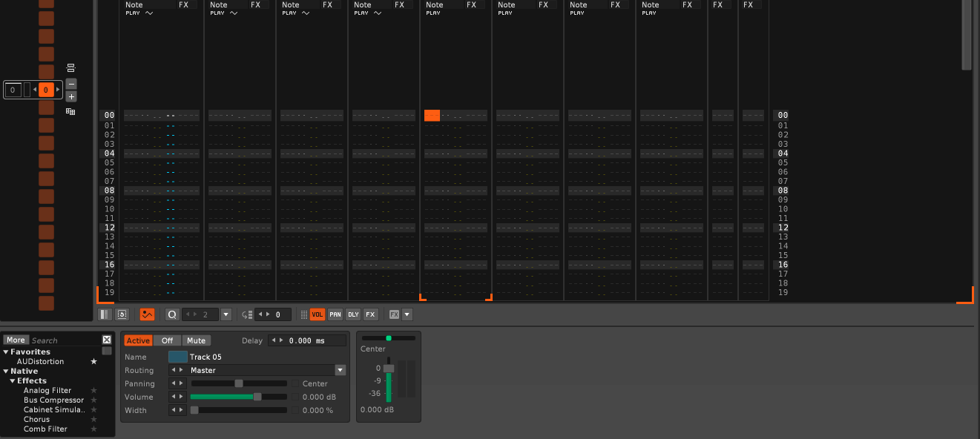
Task: Select the Bus Compressor effect
Action: pyautogui.click(x=53, y=400)
